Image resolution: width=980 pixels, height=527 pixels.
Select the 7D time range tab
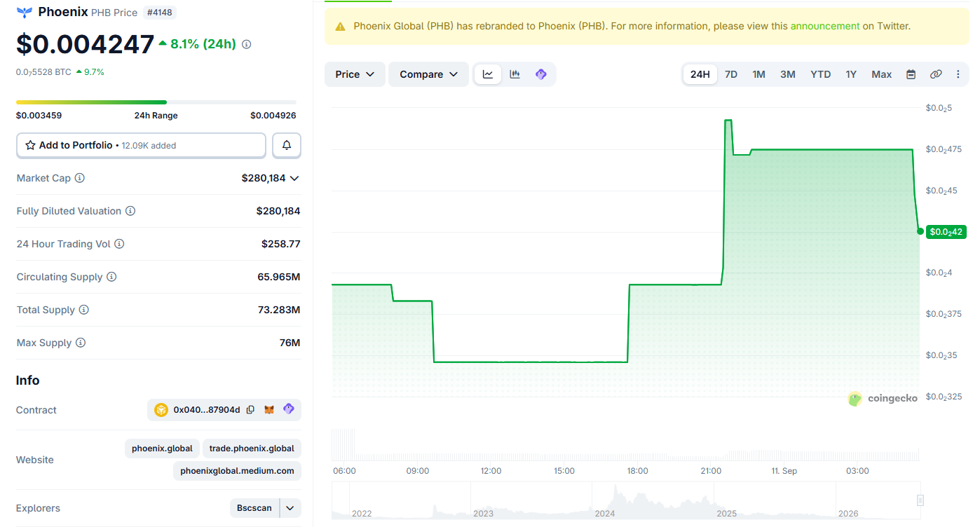[731, 74]
